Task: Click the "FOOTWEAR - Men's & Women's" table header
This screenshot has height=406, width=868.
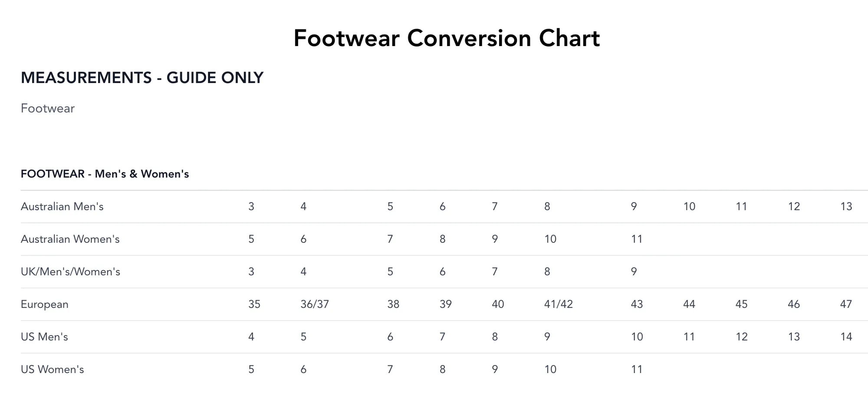Action: tap(105, 174)
